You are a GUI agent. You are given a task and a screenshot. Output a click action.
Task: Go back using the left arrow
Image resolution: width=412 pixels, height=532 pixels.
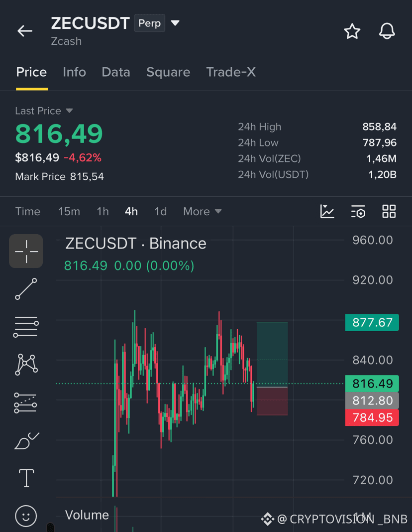point(25,31)
